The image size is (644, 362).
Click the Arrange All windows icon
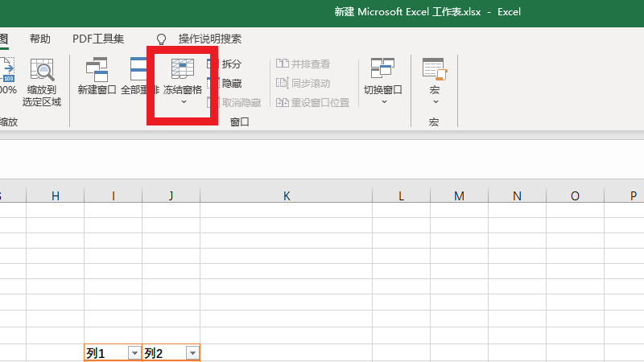[138, 71]
